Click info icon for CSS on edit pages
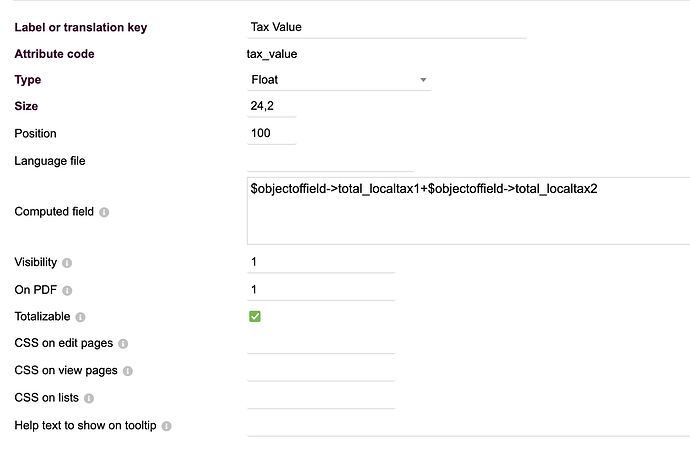The height and width of the screenshot is (451, 690). click(x=123, y=344)
